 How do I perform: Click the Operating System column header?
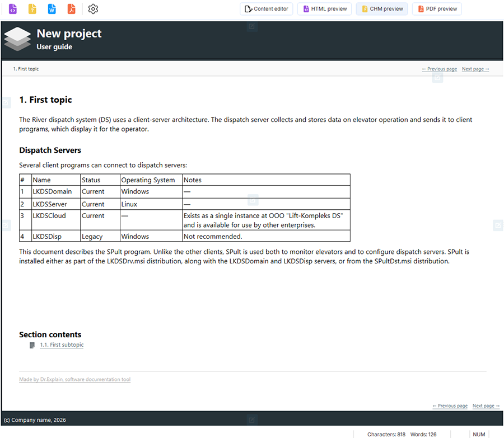151,180
